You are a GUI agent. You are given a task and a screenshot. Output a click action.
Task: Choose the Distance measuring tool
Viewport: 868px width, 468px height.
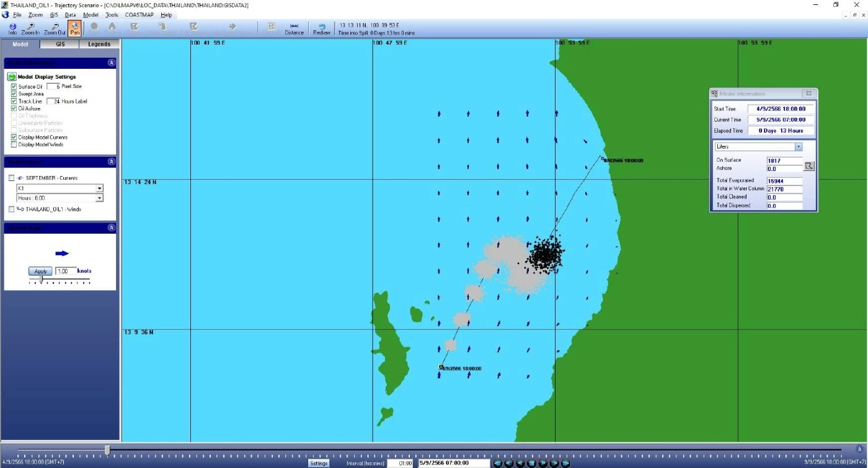[294, 29]
